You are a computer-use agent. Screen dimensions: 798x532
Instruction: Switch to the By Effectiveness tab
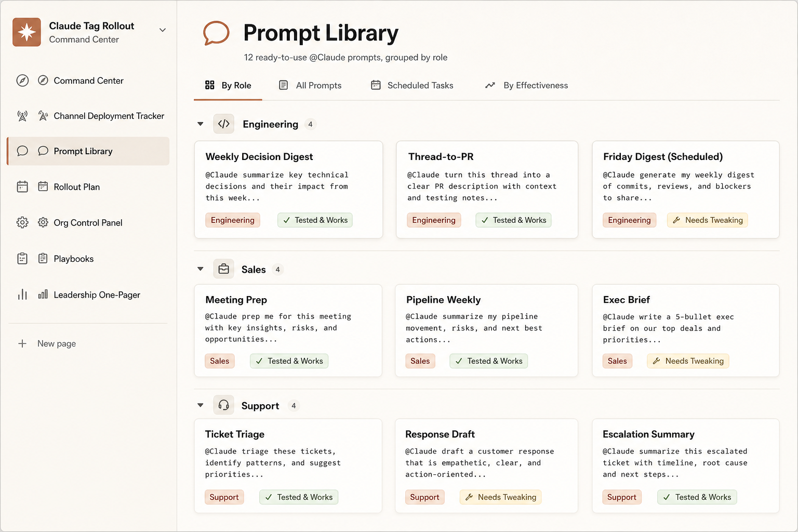pos(526,85)
